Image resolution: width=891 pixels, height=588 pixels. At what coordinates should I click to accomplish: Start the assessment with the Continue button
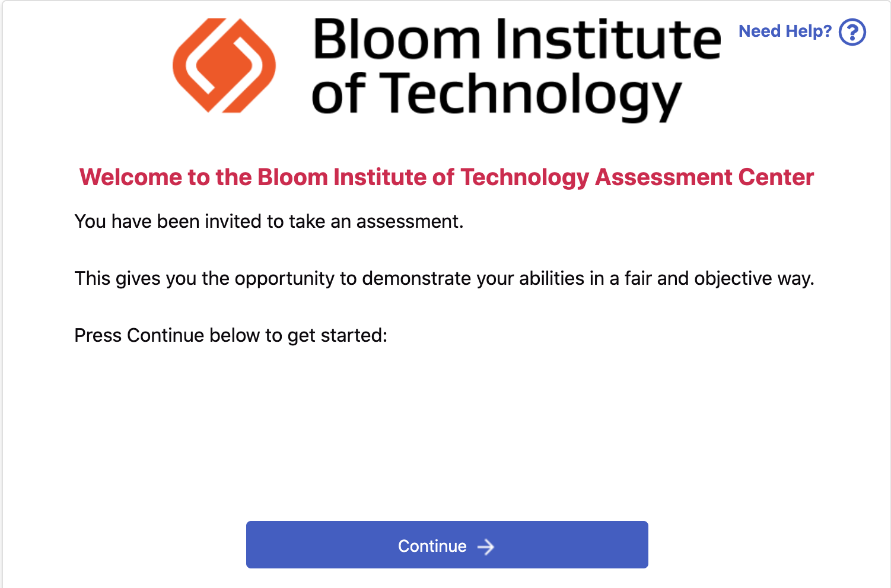(x=447, y=545)
